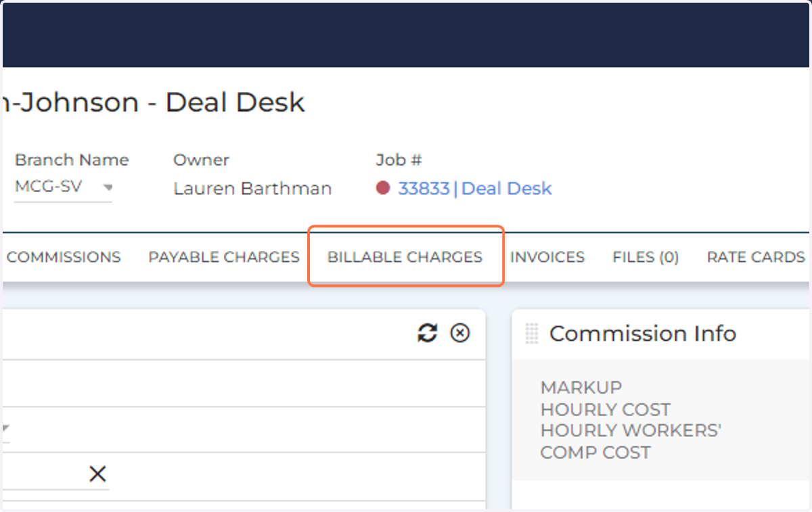Switch to the Payable Charges tab
The height and width of the screenshot is (512, 812).
tap(224, 257)
